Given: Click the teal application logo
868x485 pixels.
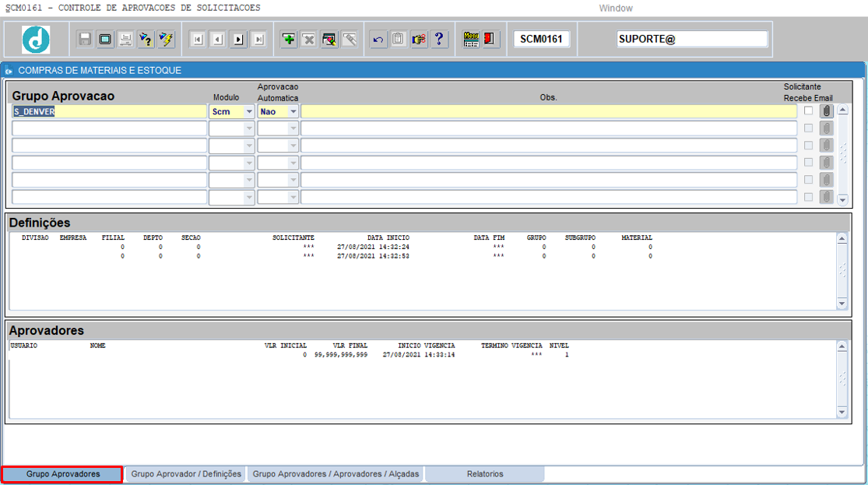Looking at the screenshot, I should (36, 39).
